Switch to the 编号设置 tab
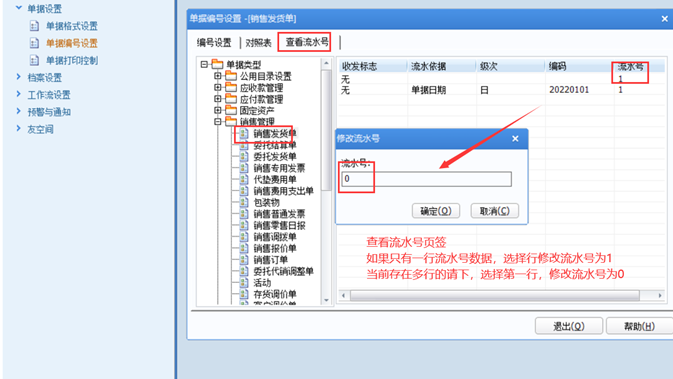 (x=214, y=42)
